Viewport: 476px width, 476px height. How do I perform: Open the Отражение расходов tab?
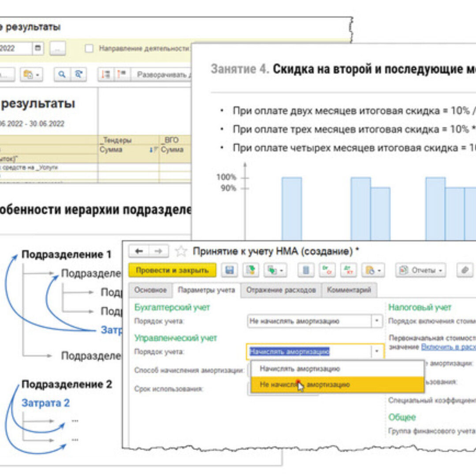(281, 290)
